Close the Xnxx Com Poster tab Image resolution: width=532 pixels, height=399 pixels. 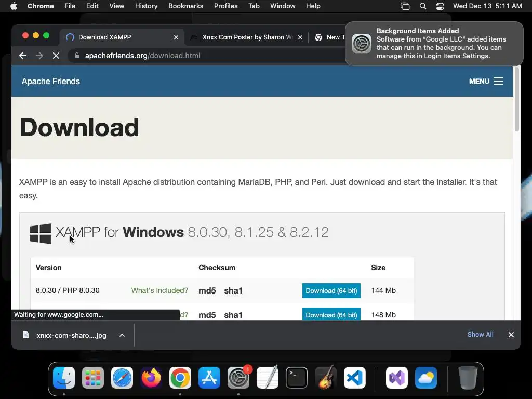[300, 37]
